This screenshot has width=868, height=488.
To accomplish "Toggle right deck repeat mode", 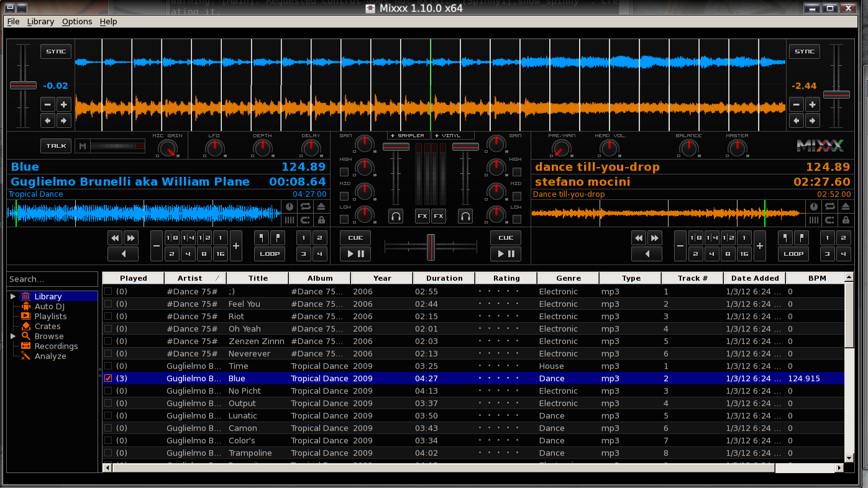I will tap(829, 206).
